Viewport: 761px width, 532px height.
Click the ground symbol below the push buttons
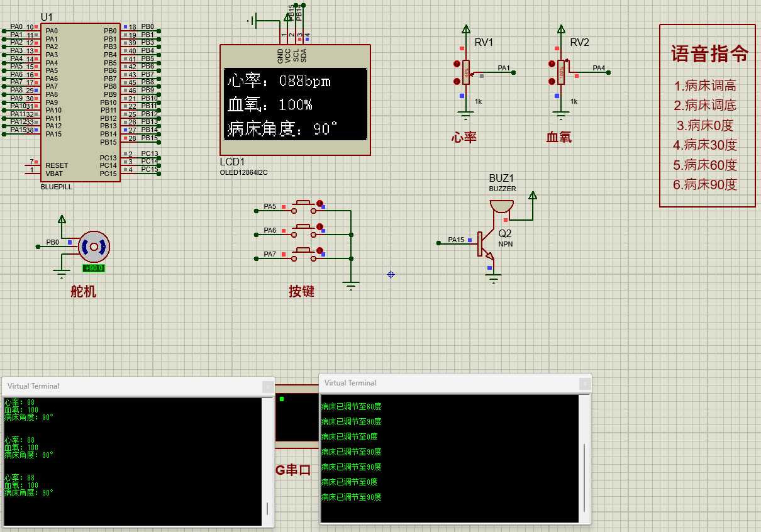click(x=350, y=283)
